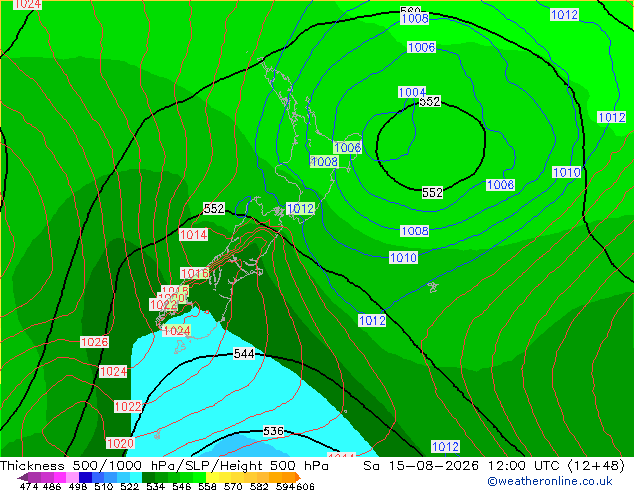Image resolution: width=634 pixels, height=490 pixels.
Task: Click the '570' legend value
Action: (233, 486)
